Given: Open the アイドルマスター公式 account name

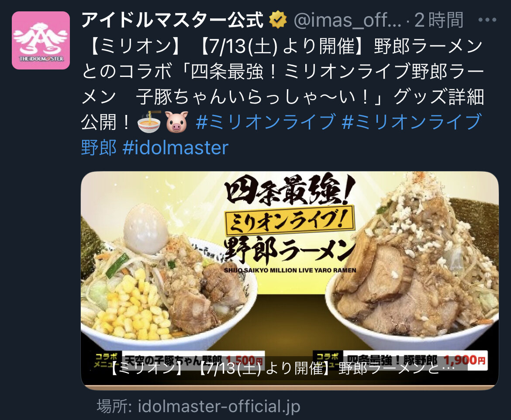Looking at the screenshot, I should (172, 20).
